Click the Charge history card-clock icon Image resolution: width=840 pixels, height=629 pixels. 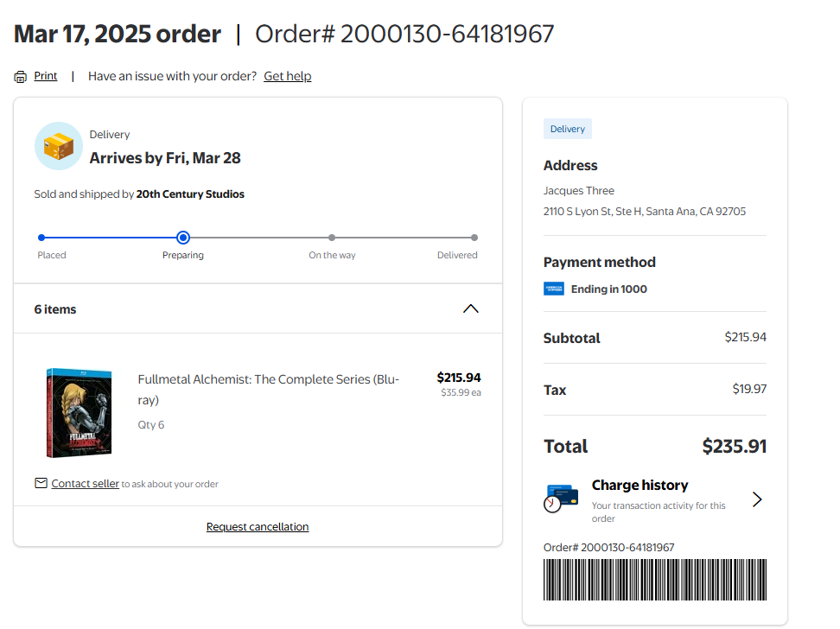pos(561,499)
